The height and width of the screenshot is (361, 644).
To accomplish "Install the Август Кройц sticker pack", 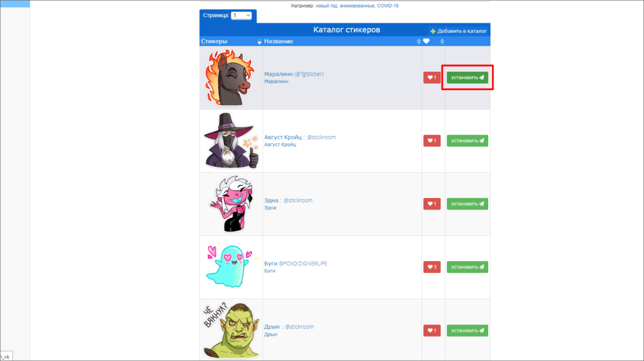I will click(467, 141).
